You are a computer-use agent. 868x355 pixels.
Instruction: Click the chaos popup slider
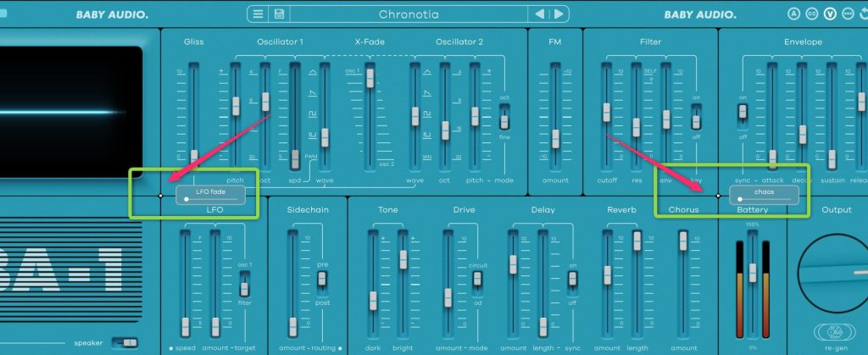(764, 196)
